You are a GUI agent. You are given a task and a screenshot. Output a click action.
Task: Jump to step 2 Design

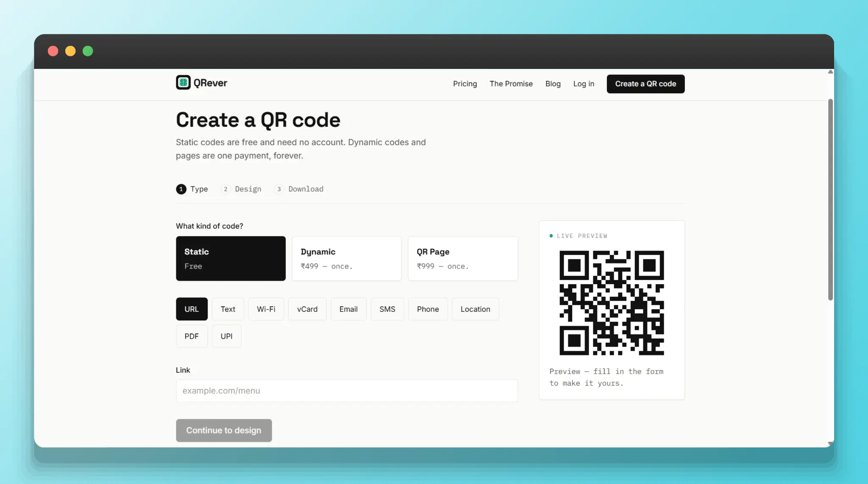tap(241, 189)
